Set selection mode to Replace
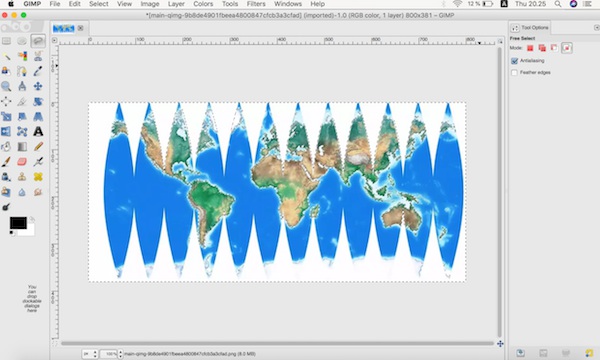This screenshot has height=360, width=600. 530,48
